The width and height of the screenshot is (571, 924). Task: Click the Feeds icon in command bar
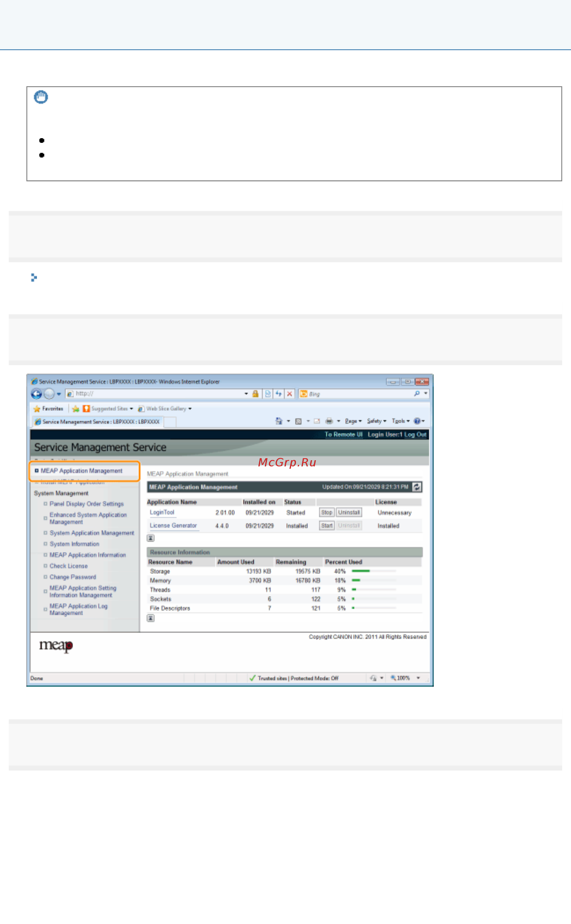[298, 421]
